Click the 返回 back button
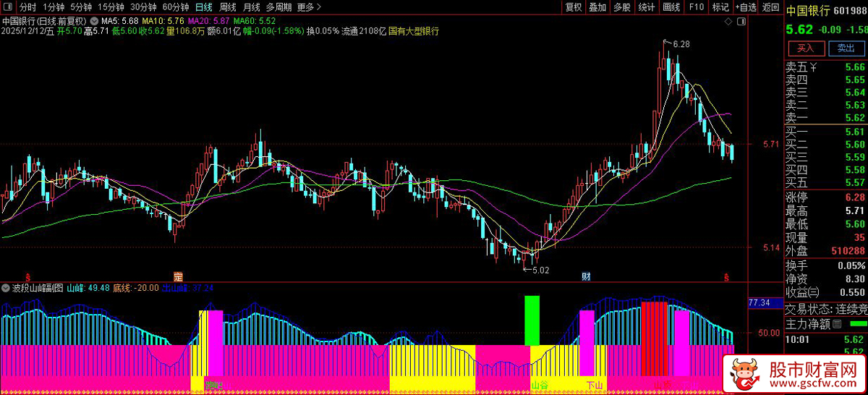868x395 pixels. pos(771,7)
